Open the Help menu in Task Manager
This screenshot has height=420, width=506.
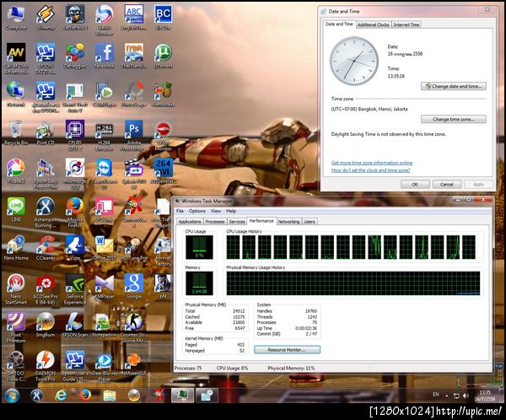pos(231,211)
